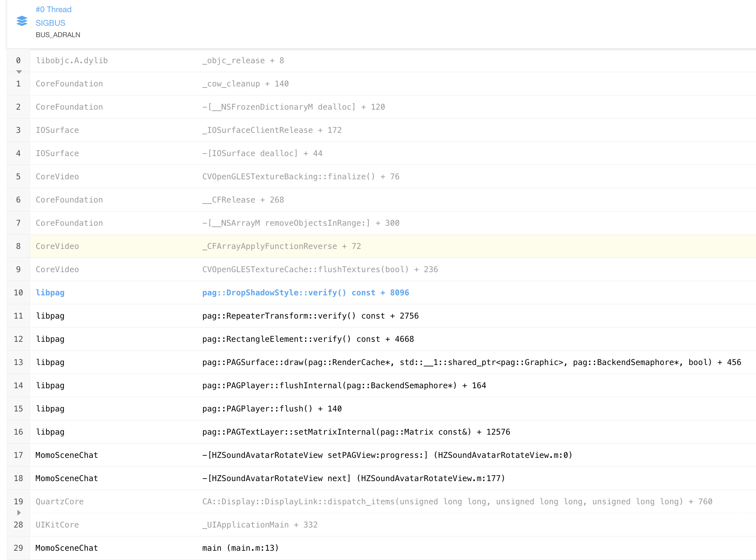756x560 pixels.
Task: Expand the hidden frames between 19 and 28
Action: coord(19,513)
